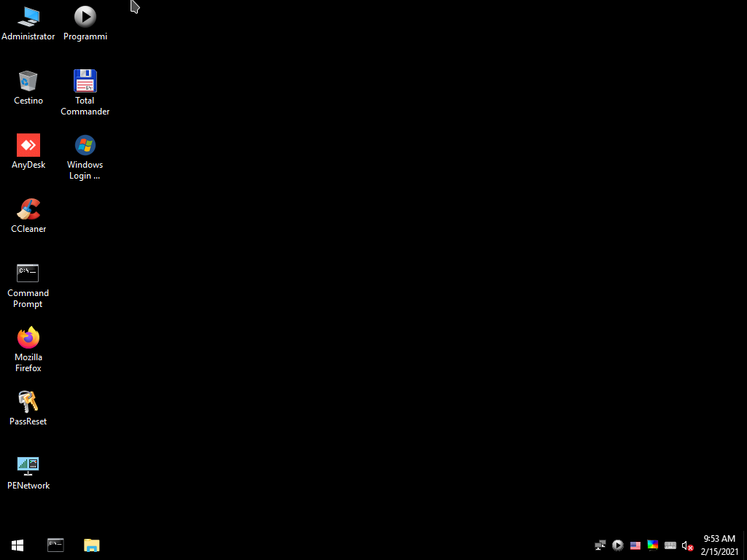This screenshot has width=747, height=560.
Task: Click the US flag language tray icon
Action: tap(635, 545)
